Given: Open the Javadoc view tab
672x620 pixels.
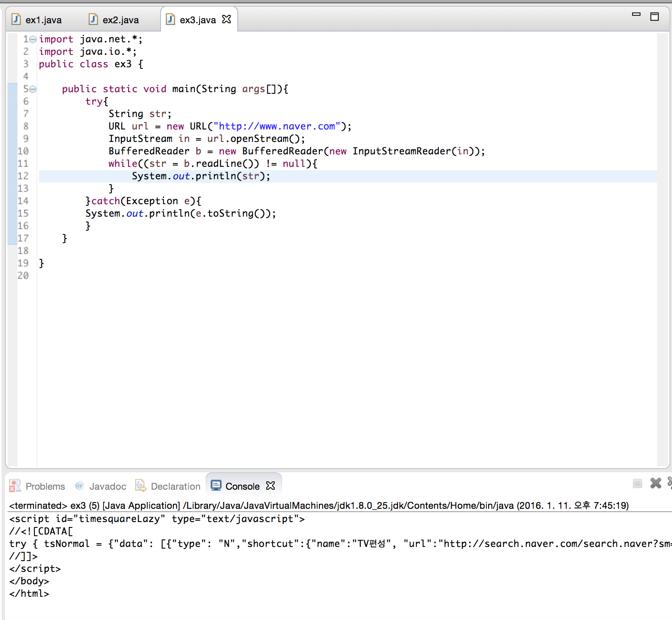Looking at the screenshot, I should pyautogui.click(x=101, y=486).
